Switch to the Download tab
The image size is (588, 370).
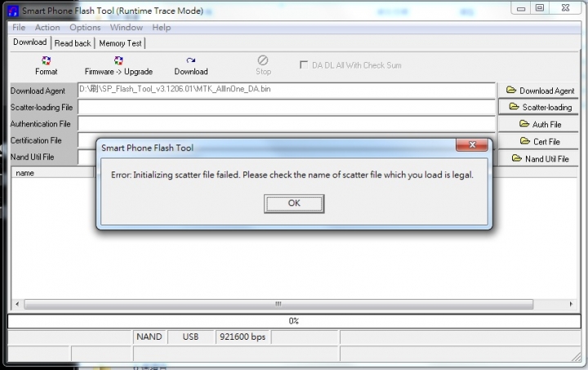30,42
